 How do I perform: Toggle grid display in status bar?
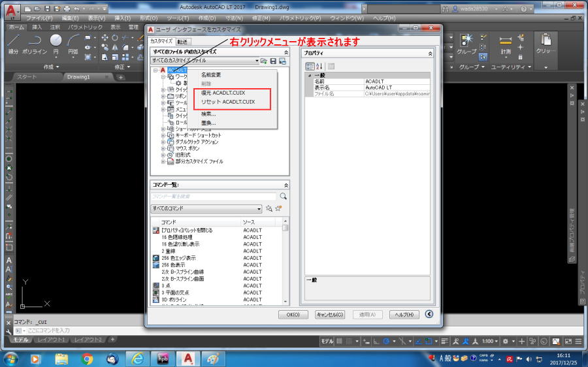click(339, 341)
